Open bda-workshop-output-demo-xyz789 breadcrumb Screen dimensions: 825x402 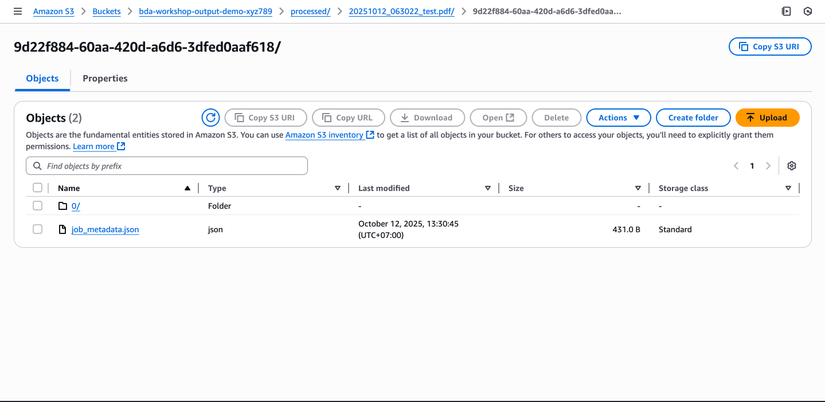(x=205, y=11)
